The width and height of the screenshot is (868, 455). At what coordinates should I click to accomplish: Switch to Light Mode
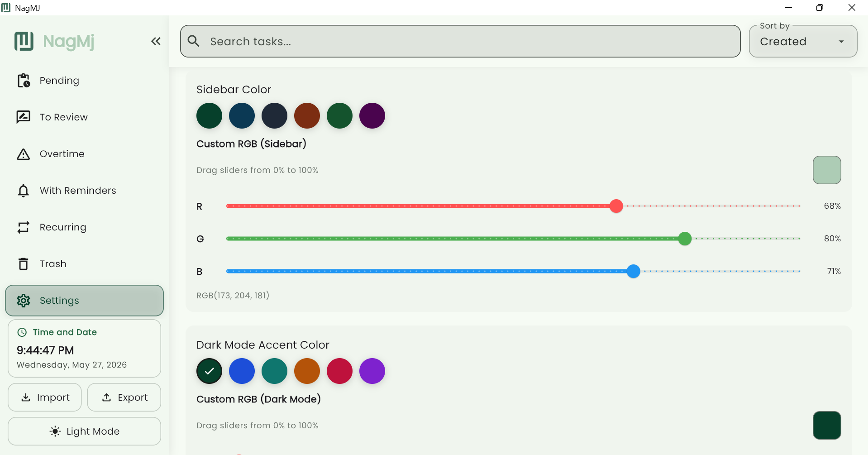click(x=84, y=431)
